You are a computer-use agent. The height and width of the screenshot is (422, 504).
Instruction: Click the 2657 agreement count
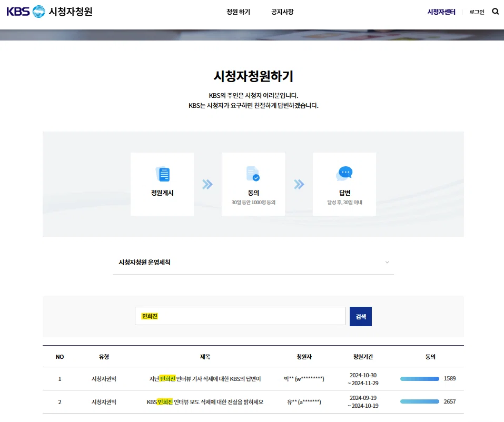pyautogui.click(x=450, y=401)
